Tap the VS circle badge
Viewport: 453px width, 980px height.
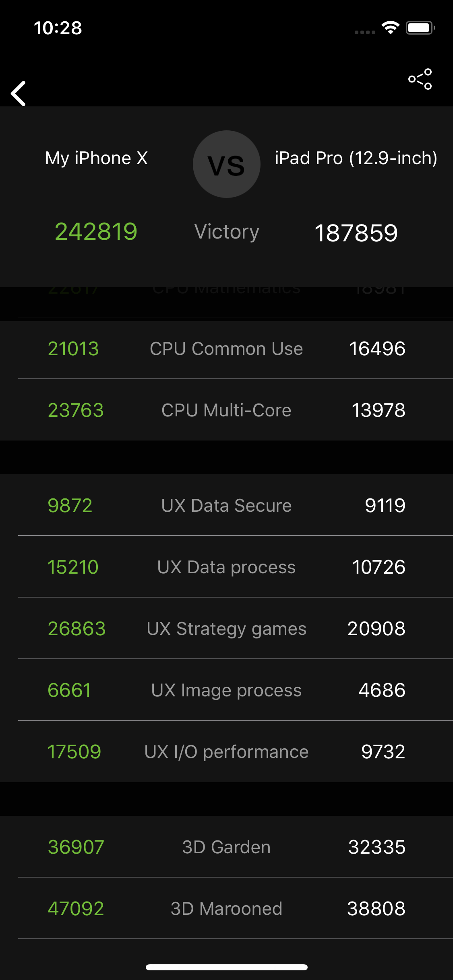(227, 164)
